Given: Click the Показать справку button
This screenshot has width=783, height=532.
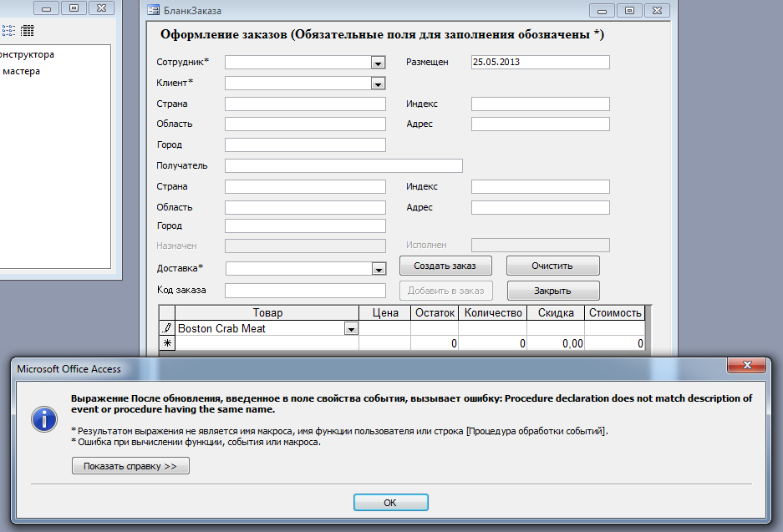Looking at the screenshot, I should tap(130, 466).
